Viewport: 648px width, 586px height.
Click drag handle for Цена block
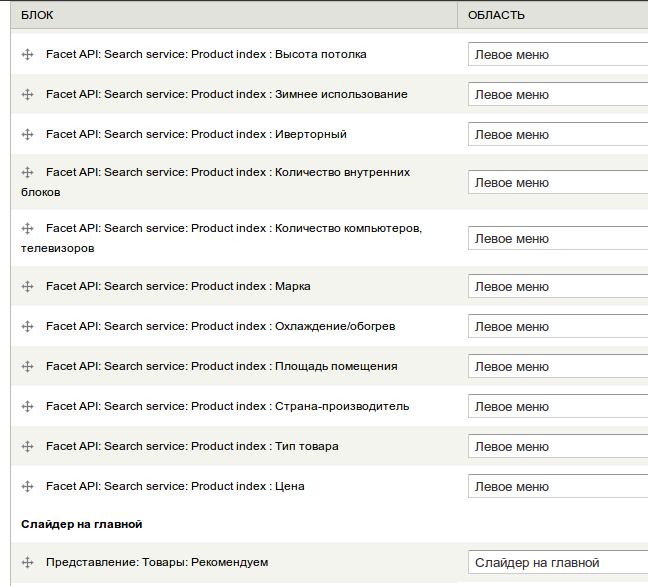click(x=28, y=487)
